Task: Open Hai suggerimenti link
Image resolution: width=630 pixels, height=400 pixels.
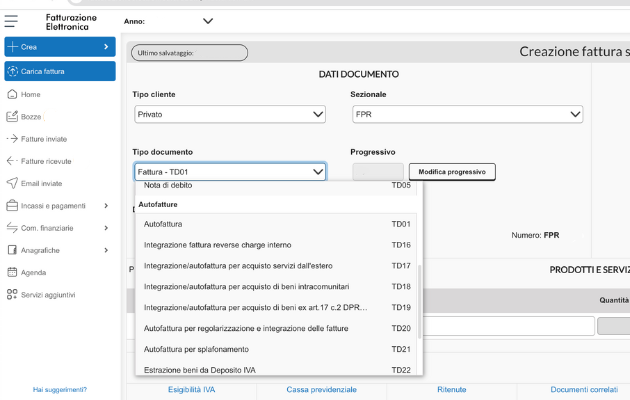Action: pyautogui.click(x=60, y=389)
